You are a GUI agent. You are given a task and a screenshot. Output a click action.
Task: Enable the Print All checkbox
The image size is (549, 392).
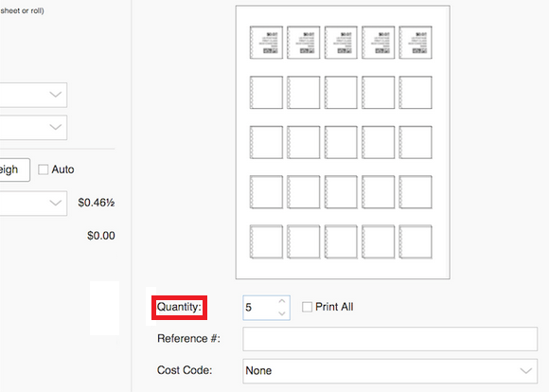(x=307, y=307)
